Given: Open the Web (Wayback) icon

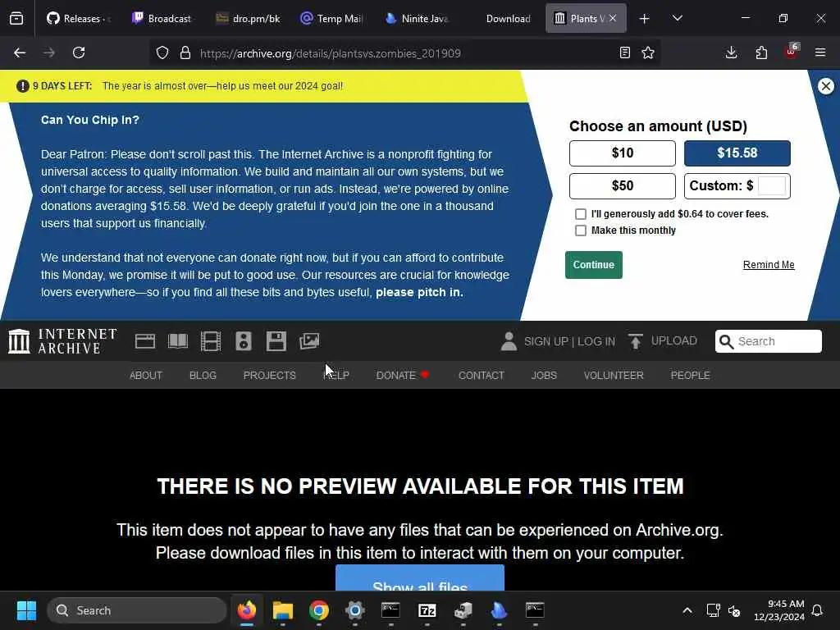Looking at the screenshot, I should pos(145,341).
